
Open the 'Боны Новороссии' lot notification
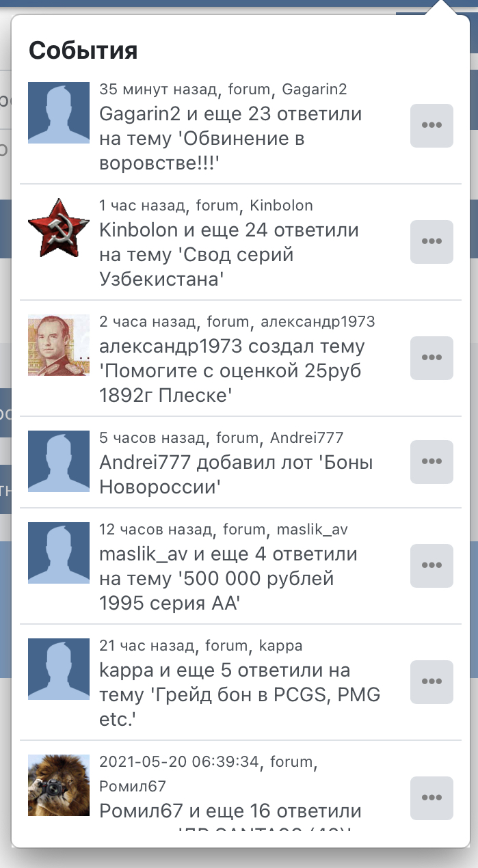coord(236,475)
